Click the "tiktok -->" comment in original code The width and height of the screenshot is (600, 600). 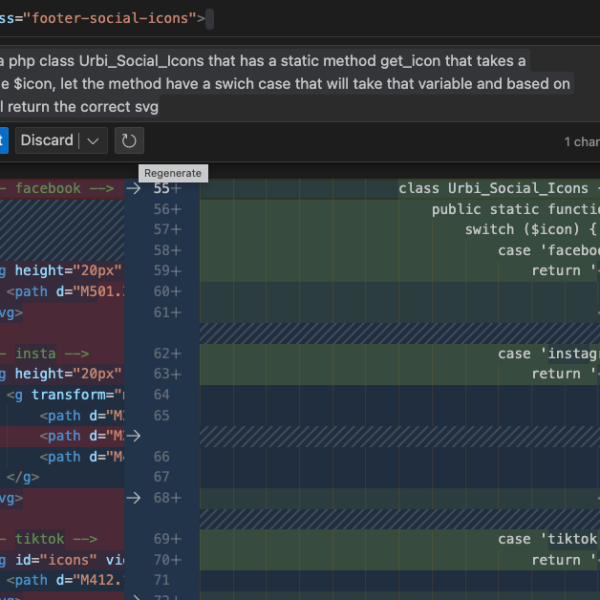pos(56,539)
